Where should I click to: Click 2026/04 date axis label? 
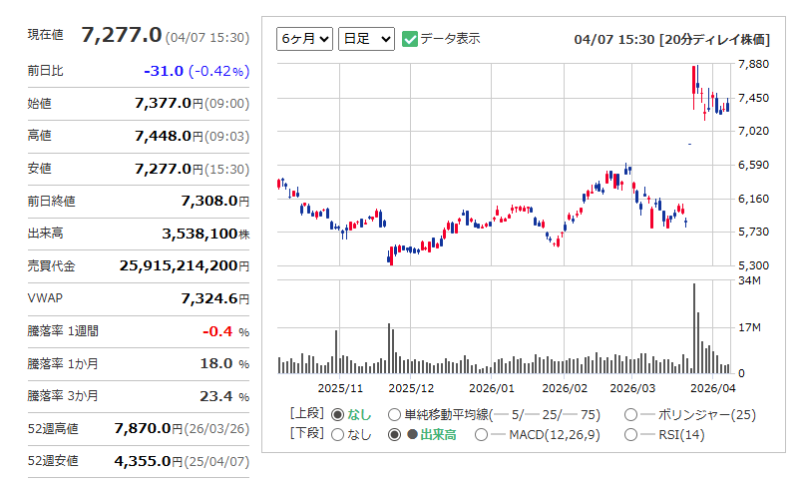pyautogui.click(x=713, y=389)
